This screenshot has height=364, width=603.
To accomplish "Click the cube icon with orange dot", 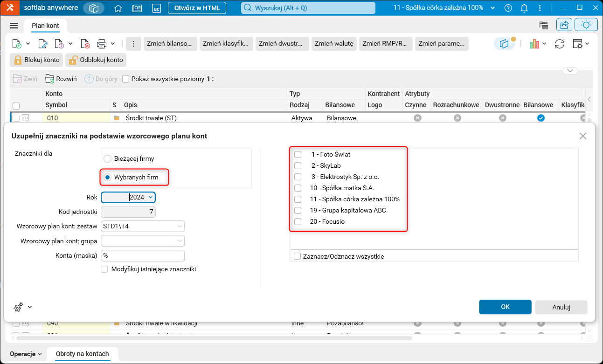I will point(505,43).
